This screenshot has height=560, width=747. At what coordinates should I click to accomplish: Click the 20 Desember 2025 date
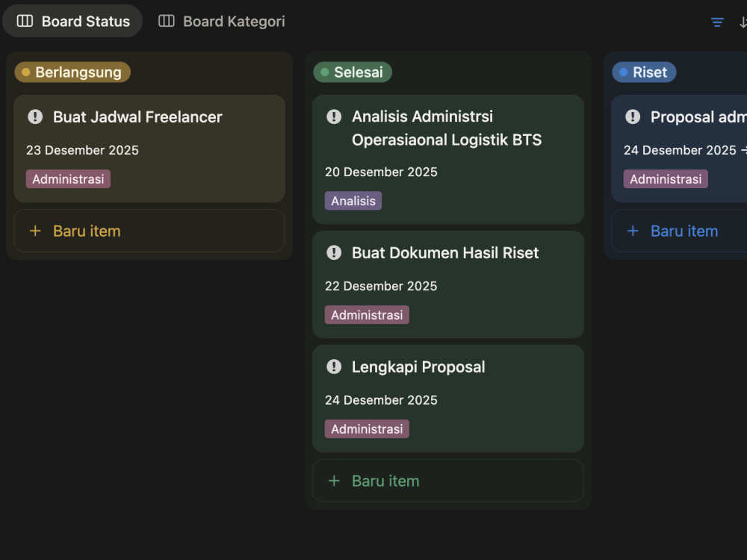point(381,172)
